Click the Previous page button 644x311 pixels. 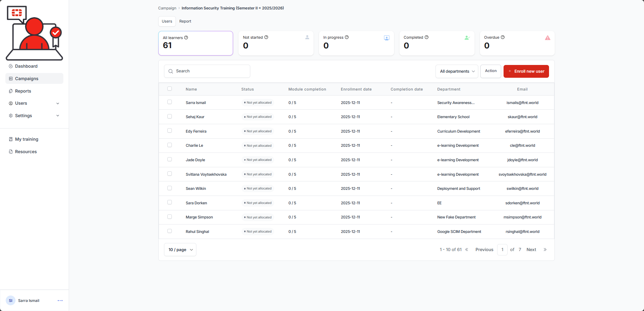point(484,250)
